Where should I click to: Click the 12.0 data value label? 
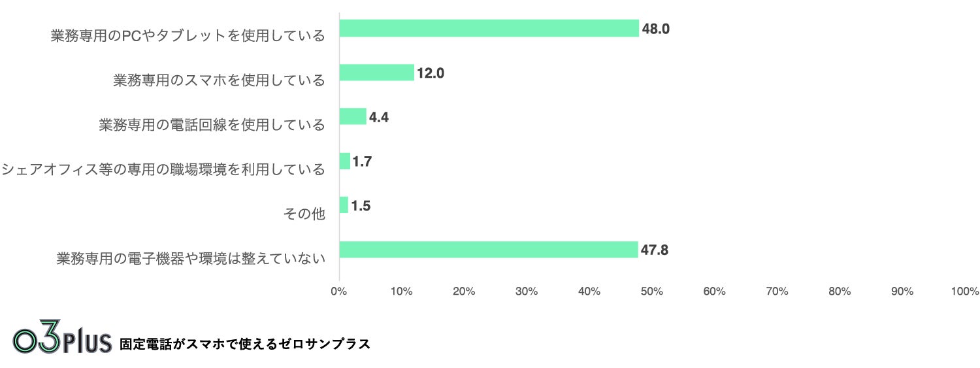click(431, 73)
